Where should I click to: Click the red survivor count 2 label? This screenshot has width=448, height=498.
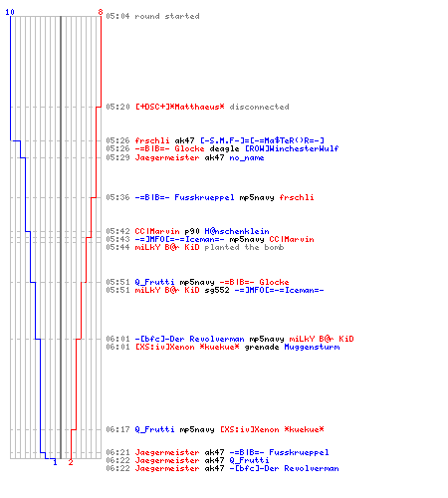point(71,462)
